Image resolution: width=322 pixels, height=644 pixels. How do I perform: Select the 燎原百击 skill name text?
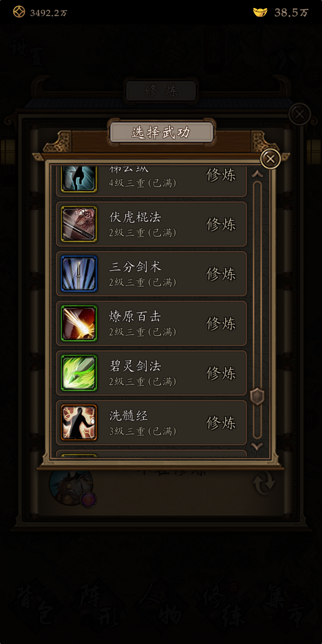(135, 316)
